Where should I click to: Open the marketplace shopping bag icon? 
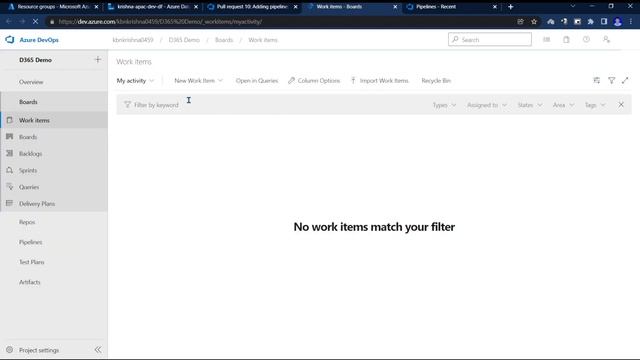566,40
